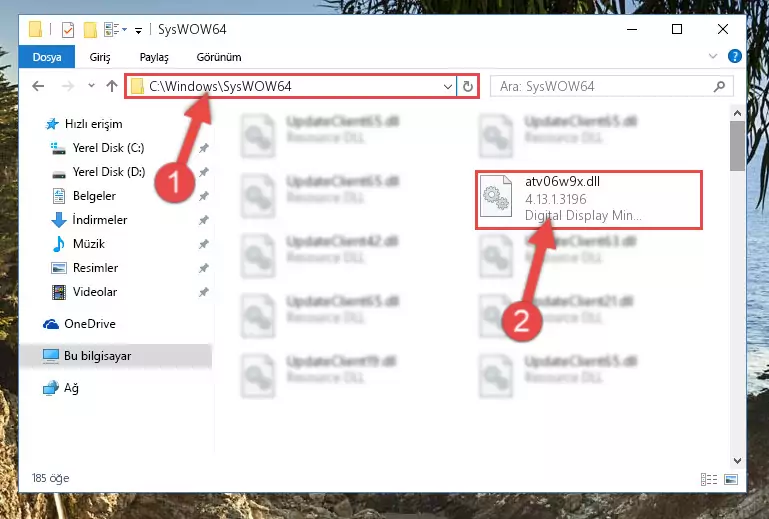Go back with the left arrow

pyautogui.click(x=38, y=86)
